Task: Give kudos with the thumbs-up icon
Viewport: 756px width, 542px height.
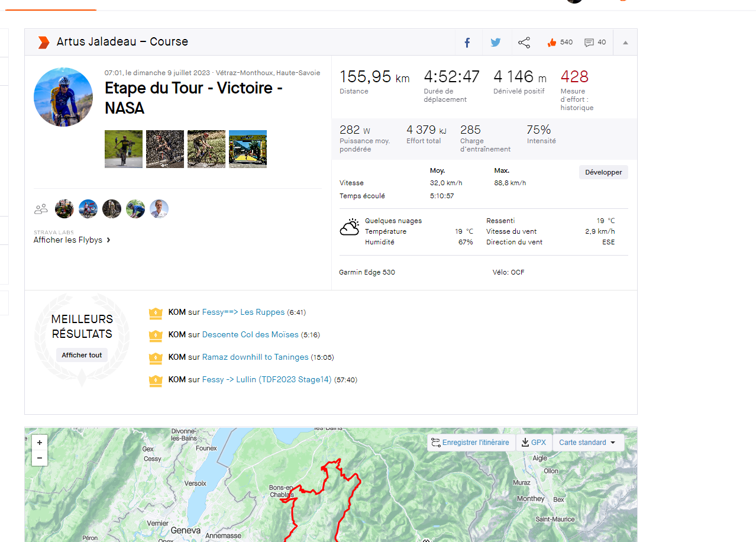Action: [x=552, y=43]
